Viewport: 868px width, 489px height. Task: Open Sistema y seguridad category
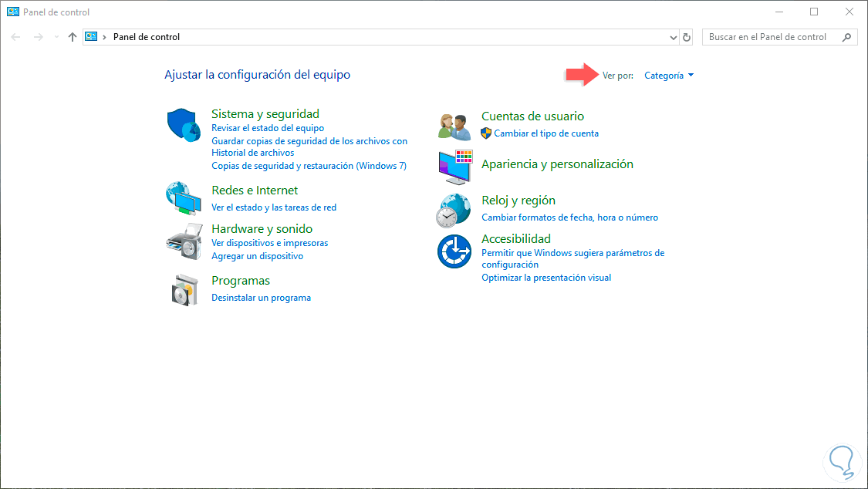click(x=265, y=114)
